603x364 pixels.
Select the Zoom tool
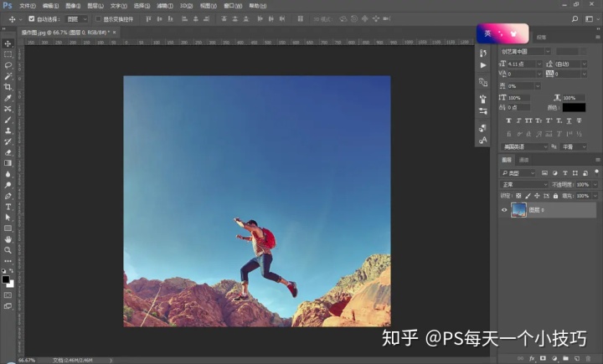pos(8,250)
